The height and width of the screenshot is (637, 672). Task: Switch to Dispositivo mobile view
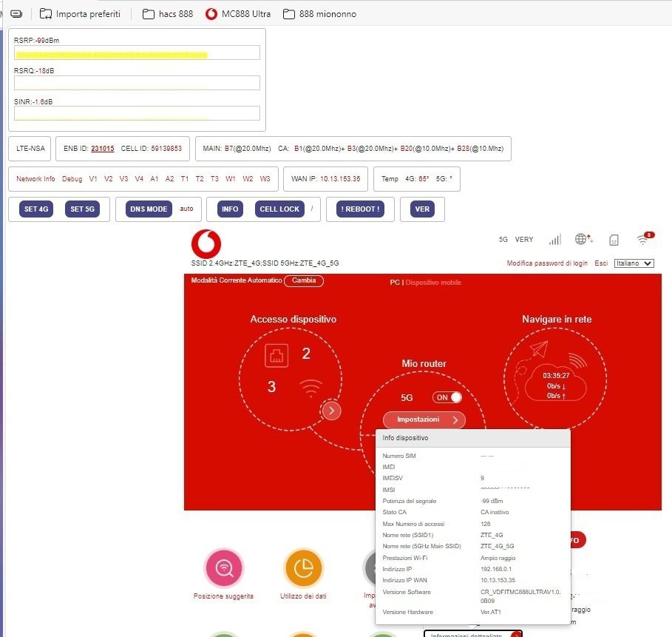pyautogui.click(x=433, y=283)
